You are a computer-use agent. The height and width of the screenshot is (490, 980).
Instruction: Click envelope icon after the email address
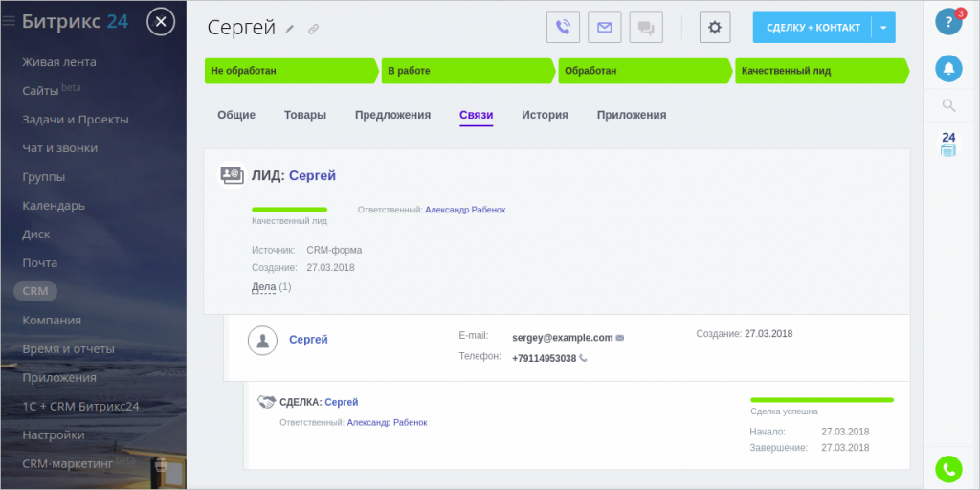click(x=620, y=338)
